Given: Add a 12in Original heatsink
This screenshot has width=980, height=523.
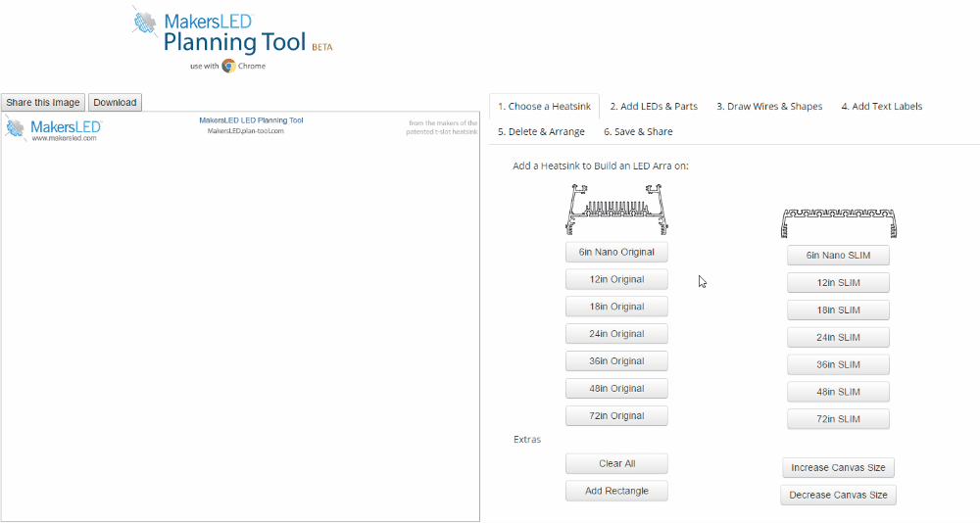Looking at the screenshot, I should (x=616, y=279).
